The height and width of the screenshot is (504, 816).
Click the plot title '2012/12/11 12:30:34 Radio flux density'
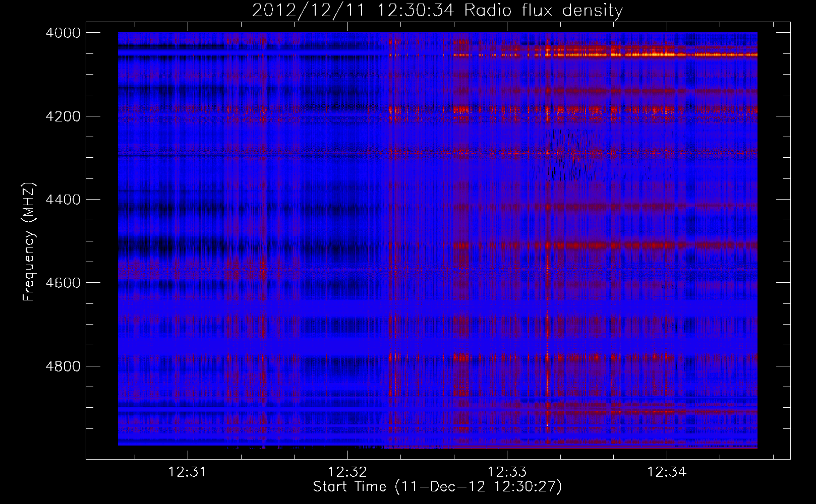[x=437, y=11]
